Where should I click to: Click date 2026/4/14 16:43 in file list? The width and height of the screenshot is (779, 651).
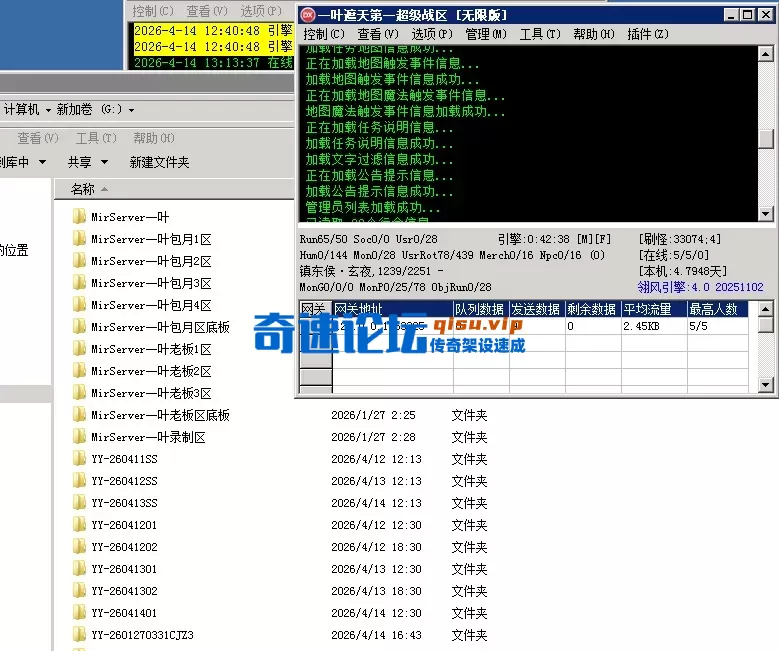tap(376, 635)
